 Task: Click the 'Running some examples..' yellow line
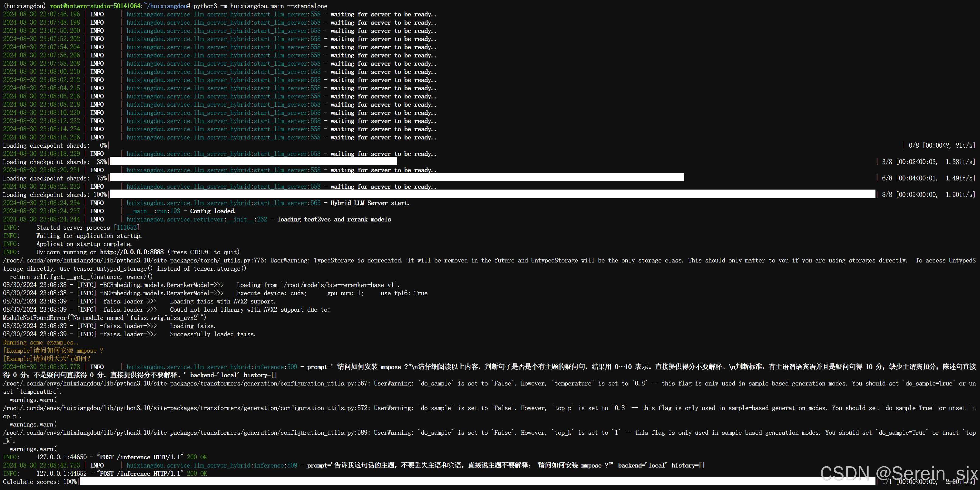[x=41, y=342]
